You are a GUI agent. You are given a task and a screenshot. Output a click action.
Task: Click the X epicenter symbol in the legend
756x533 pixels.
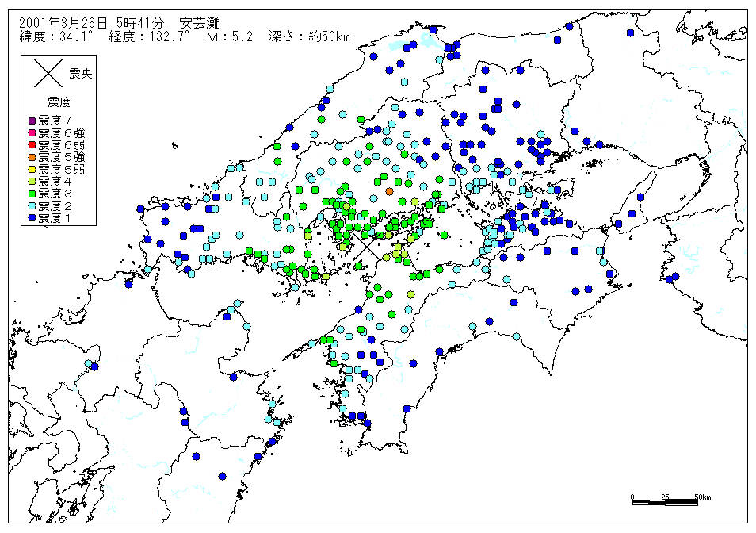[48, 73]
